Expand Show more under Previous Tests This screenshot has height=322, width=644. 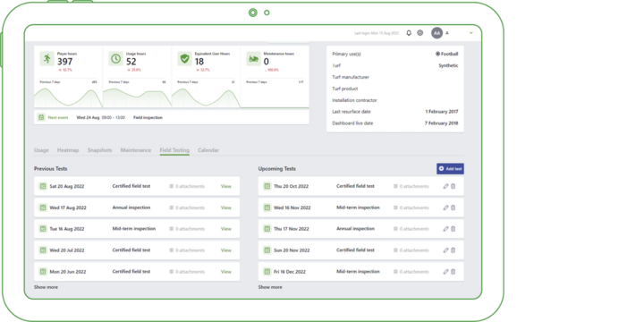(46, 287)
